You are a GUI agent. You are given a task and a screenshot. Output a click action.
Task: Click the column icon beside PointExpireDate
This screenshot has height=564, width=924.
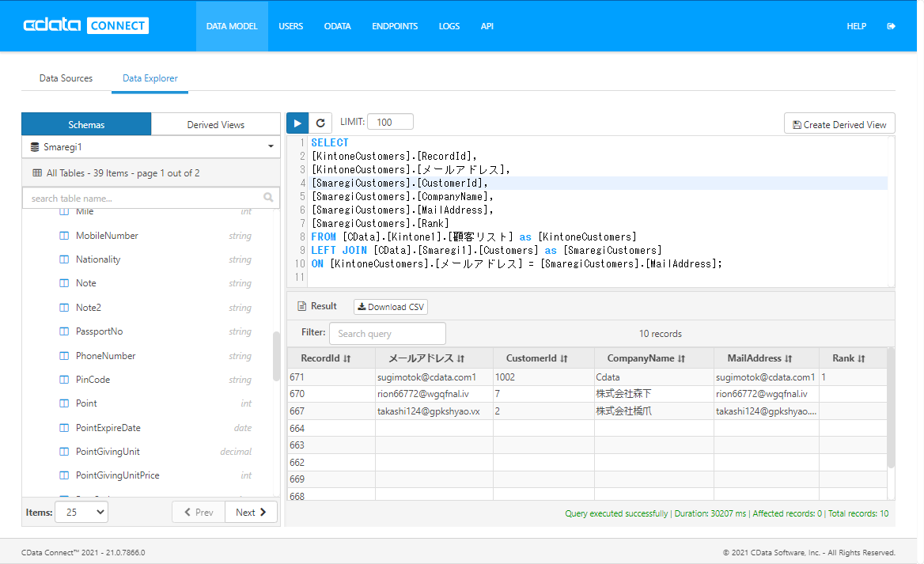tap(64, 428)
